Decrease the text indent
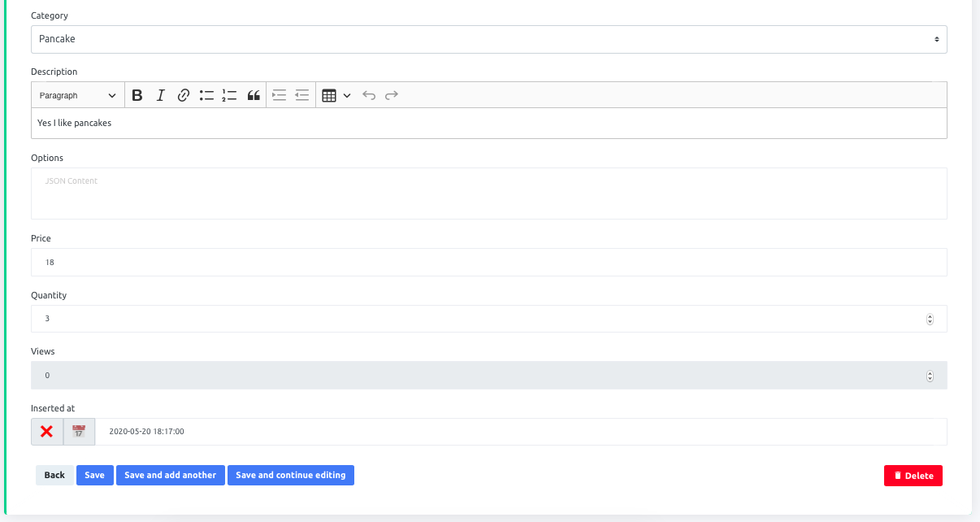The width and height of the screenshot is (980, 522). pos(301,94)
